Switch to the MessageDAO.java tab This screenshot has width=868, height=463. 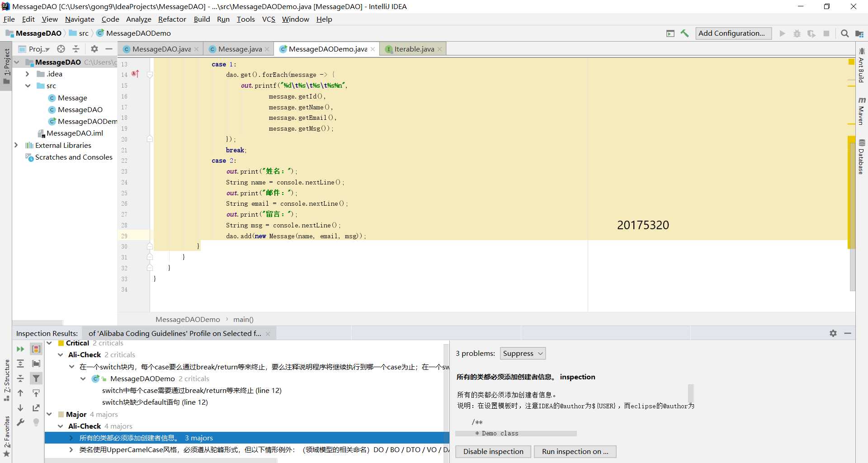click(161, 49)
